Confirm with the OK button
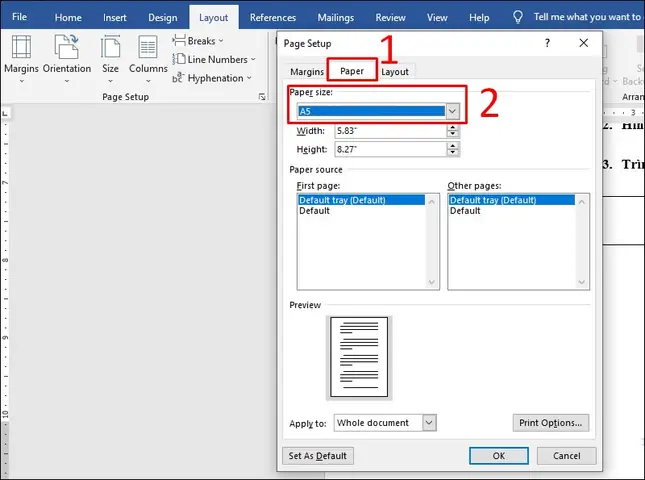 499,456
